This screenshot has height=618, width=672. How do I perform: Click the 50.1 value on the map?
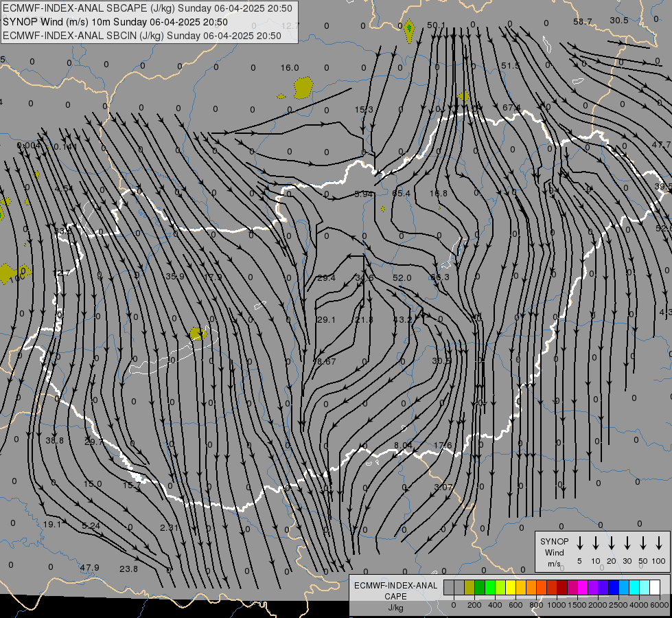pos(436,25)
